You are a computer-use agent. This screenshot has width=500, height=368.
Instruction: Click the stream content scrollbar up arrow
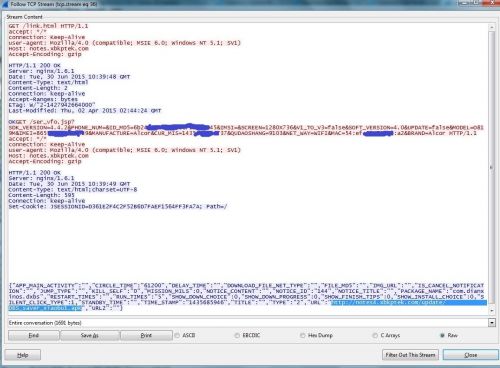click(x=491, y=27)
